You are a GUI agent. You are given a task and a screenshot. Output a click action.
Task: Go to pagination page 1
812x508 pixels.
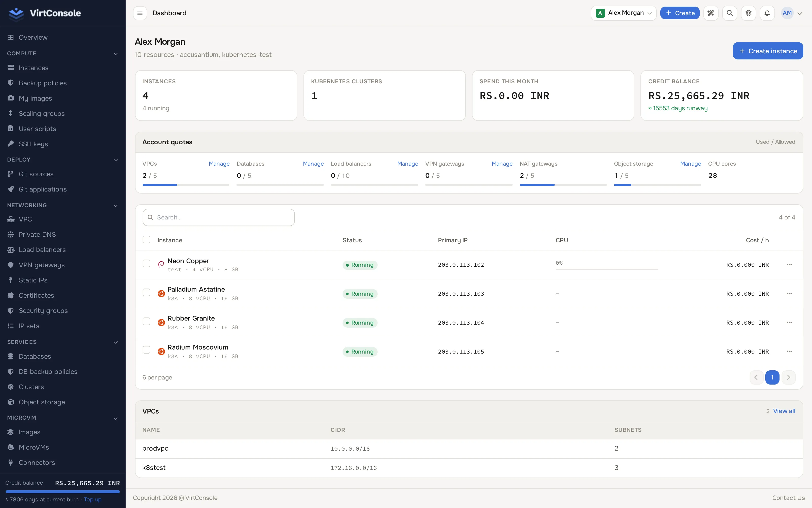(772, 377)
